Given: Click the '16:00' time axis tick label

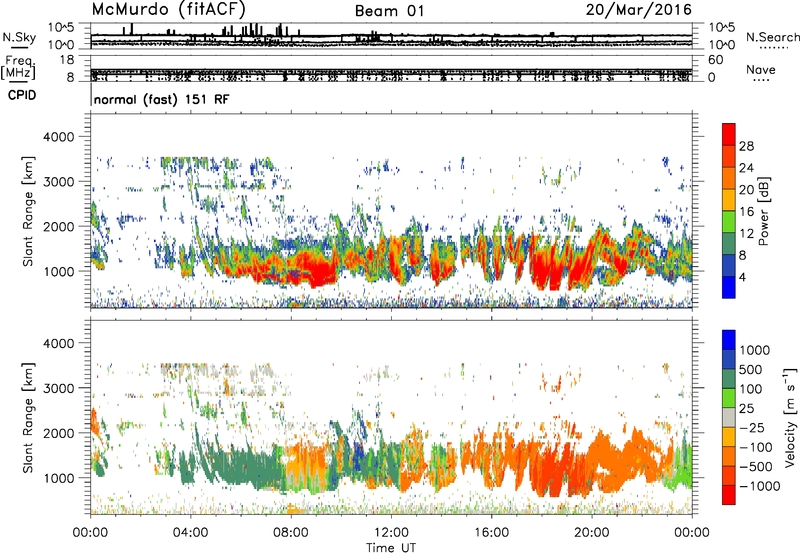Looking at the screenshot, I should tap(491, 533).
